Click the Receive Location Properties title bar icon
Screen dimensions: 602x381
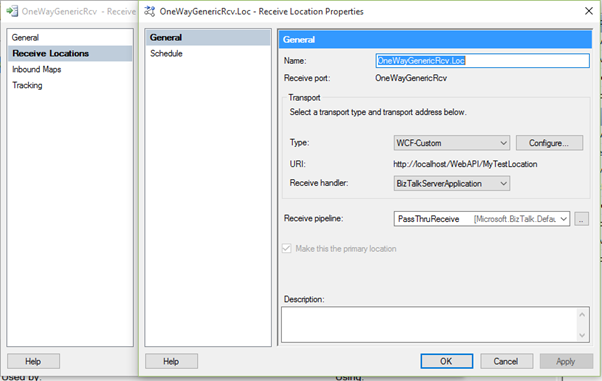click(x=149, y=11)
